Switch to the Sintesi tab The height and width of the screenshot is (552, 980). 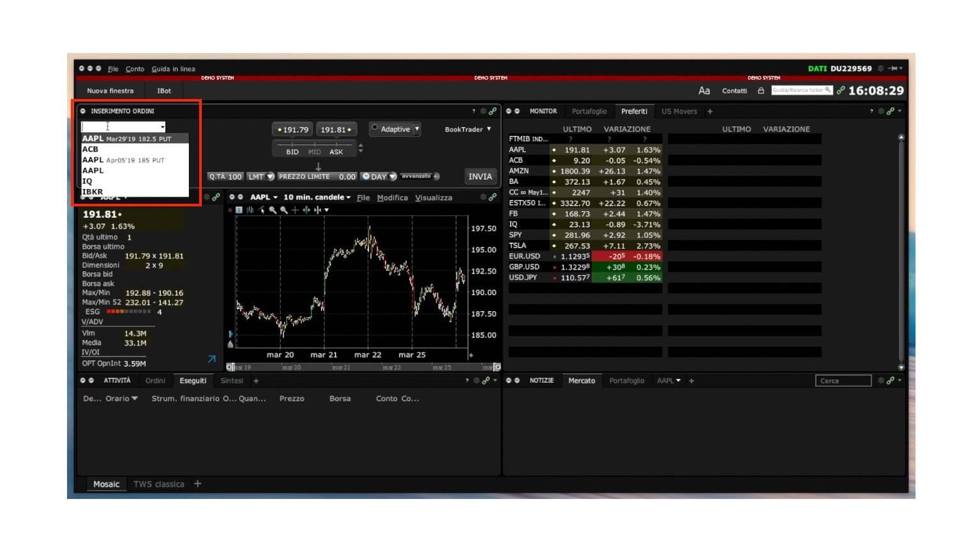[x=232, y=381]
